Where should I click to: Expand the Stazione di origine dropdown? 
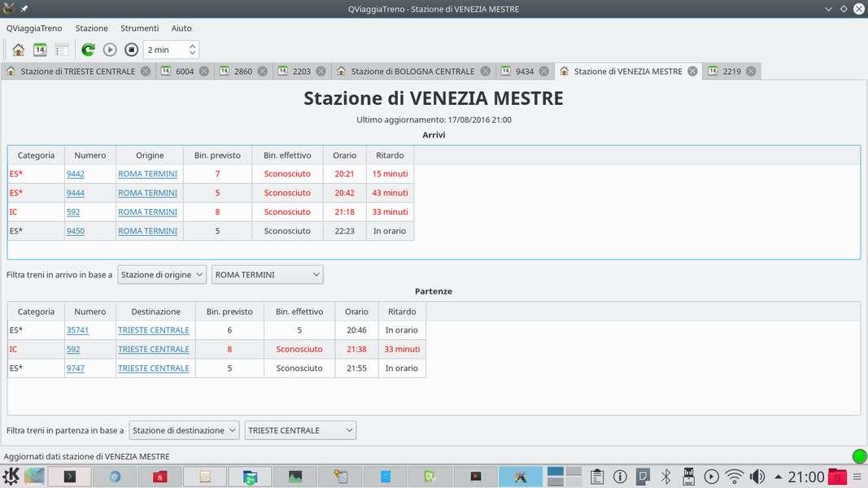point(162,275)
